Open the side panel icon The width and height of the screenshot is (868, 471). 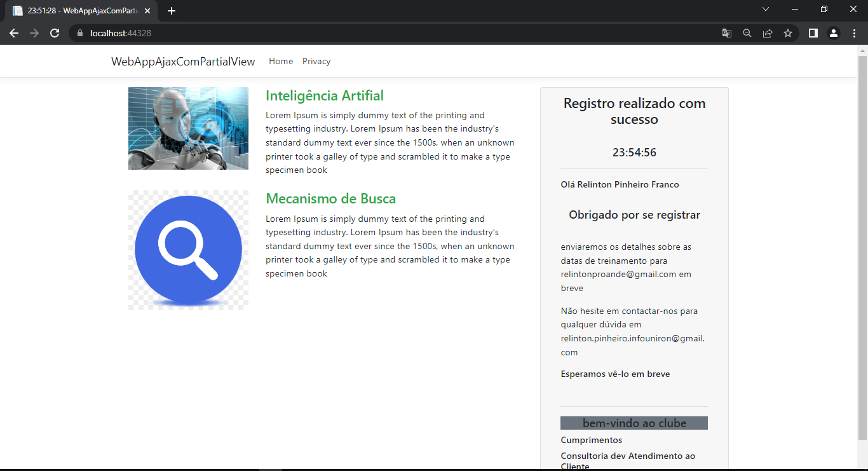[x=813, y=32]
